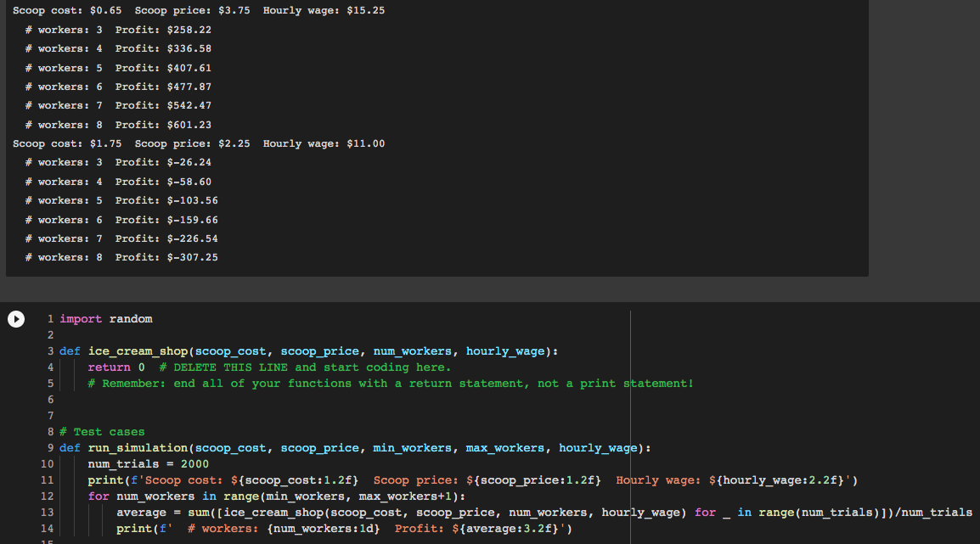Click 'Hourly wage: $15.25' in output

click(x=324, y=11)
